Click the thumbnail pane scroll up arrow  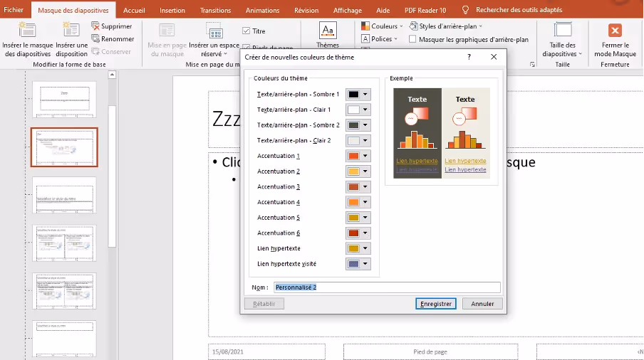112,75
